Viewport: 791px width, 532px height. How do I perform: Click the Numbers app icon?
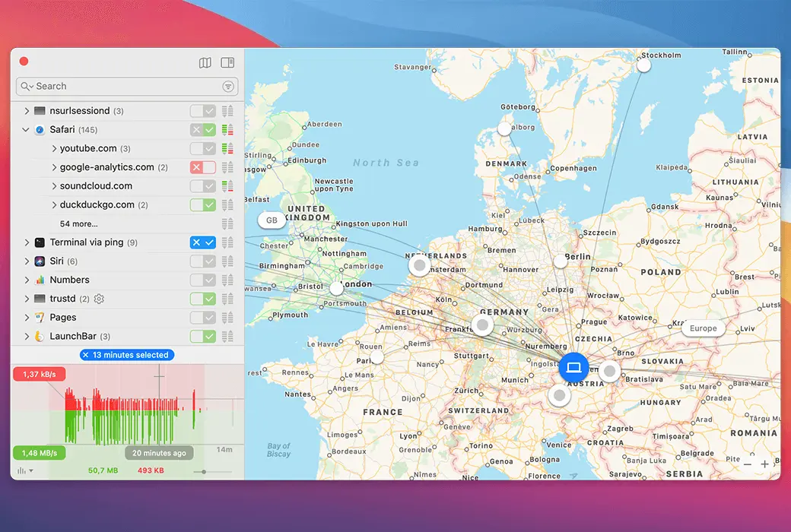click(40, 280)
